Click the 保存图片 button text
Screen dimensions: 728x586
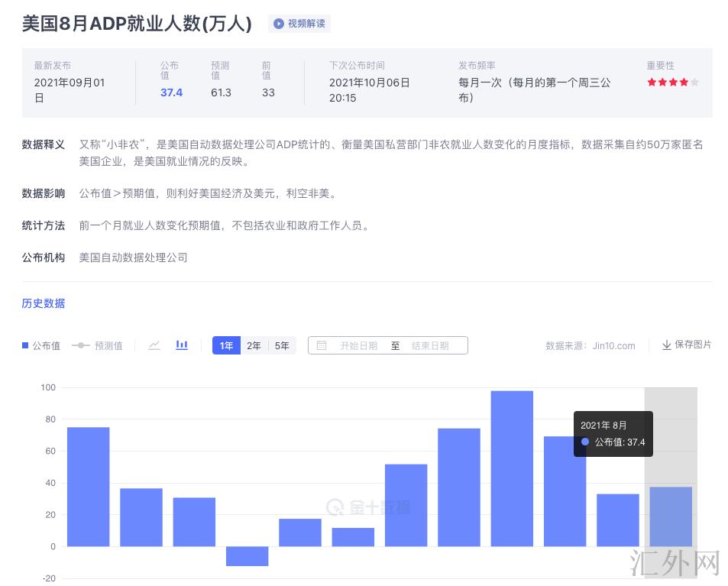point(693,345)
